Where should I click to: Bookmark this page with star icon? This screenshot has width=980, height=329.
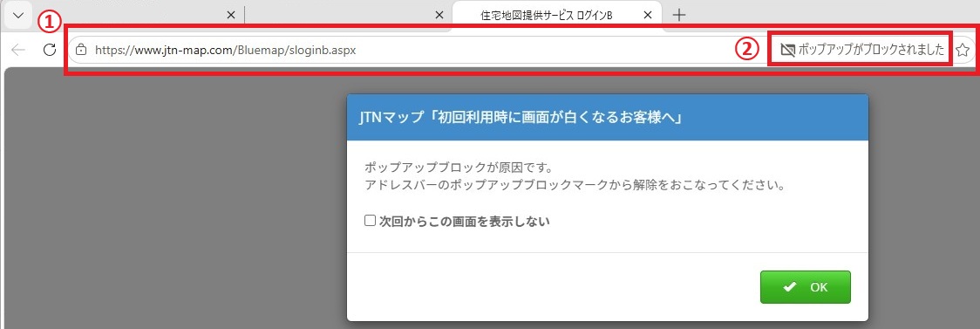tap(963, 50)
